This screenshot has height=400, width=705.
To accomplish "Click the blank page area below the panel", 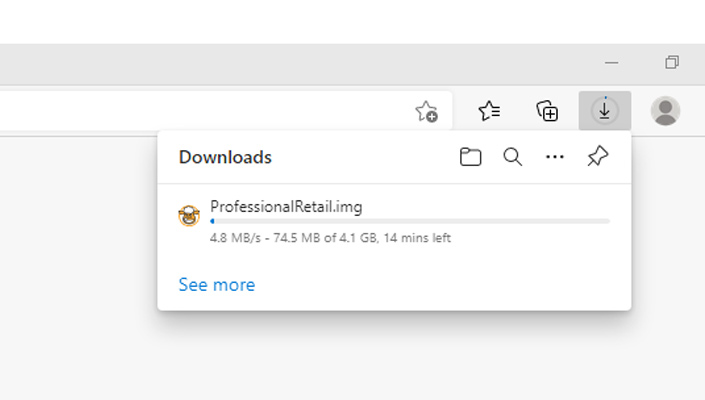I will [x=350, y=360].
